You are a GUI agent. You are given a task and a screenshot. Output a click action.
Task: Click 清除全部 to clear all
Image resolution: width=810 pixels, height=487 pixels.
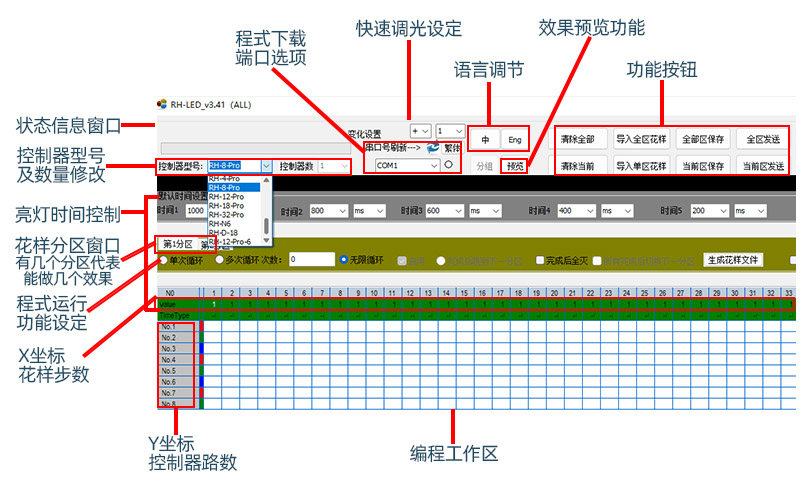pos(578,139)
